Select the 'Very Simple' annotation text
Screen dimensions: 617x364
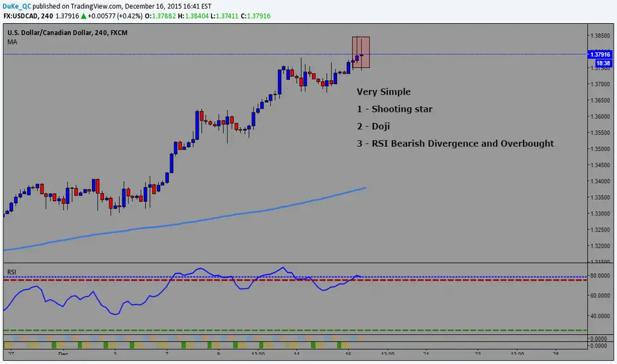(x=384, y=92)
